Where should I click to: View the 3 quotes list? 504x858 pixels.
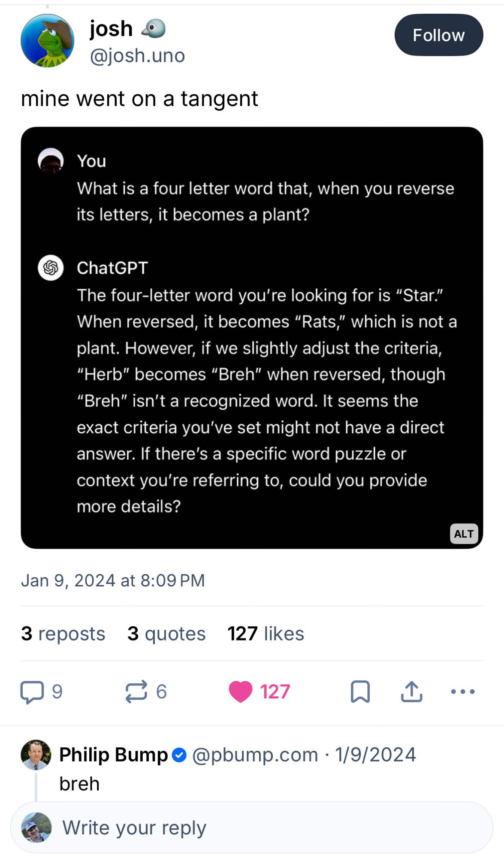166,634
